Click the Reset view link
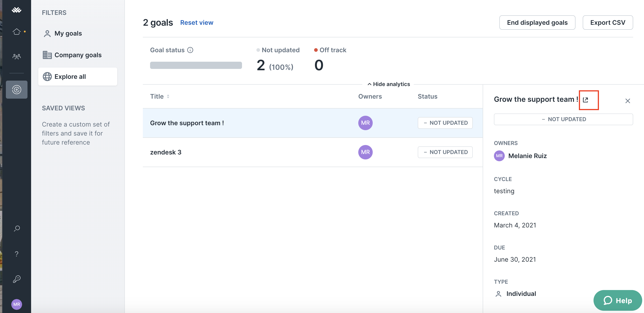Viewport: 644px width, 313px height. [196, 23]
